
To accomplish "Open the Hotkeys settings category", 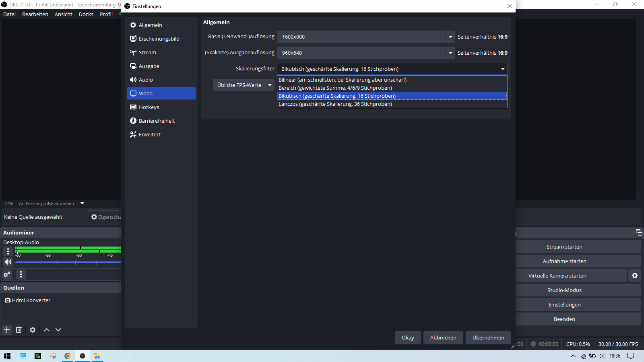I will [161, 107].
